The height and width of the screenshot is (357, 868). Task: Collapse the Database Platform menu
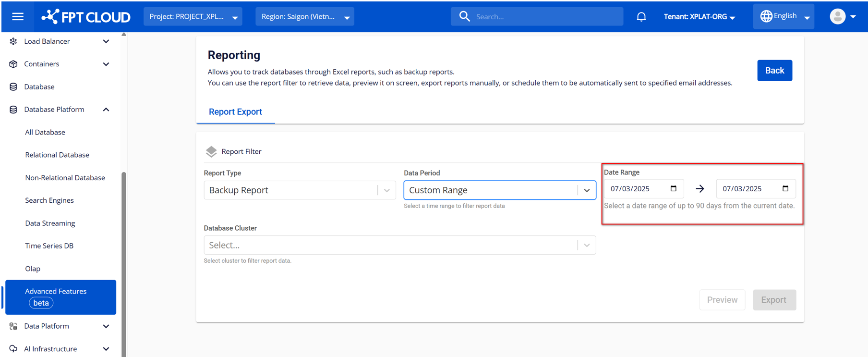pos(106,110)
